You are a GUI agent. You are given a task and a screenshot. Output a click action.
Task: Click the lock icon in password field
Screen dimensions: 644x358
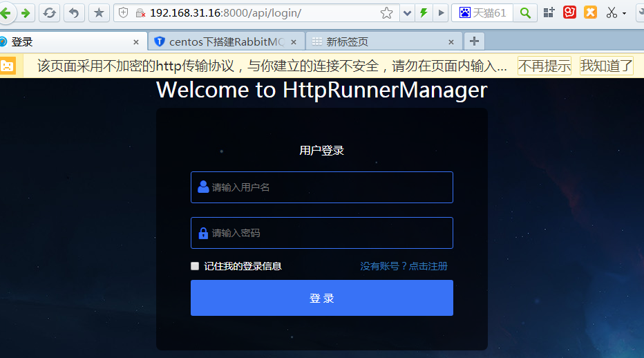(203, 233)
